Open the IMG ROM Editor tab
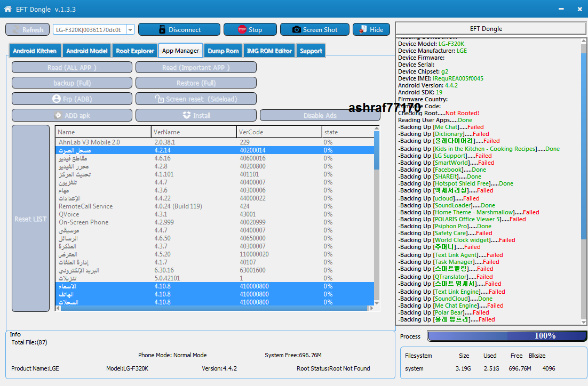Screen dimensions: 588x386 pyautogui.click(x=269, y=51)
